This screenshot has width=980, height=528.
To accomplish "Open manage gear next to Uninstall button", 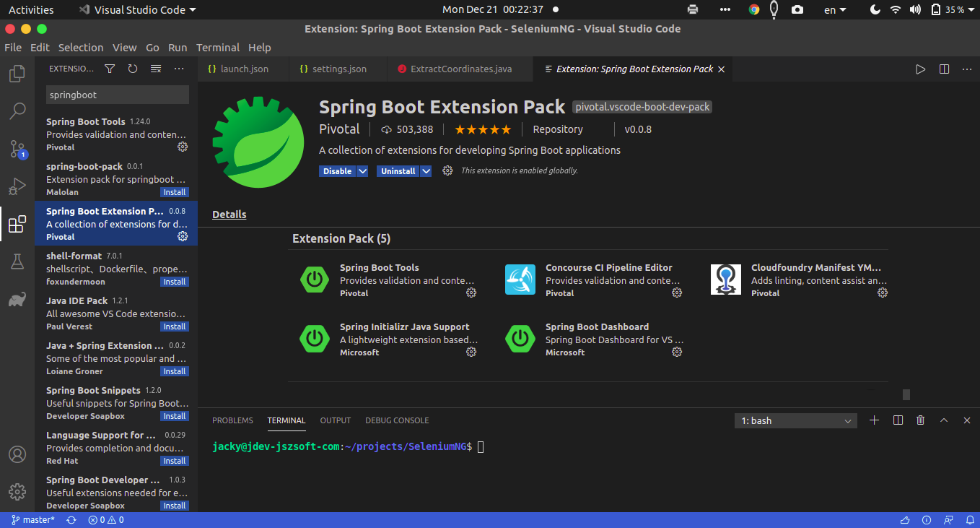I will [447, 170].
